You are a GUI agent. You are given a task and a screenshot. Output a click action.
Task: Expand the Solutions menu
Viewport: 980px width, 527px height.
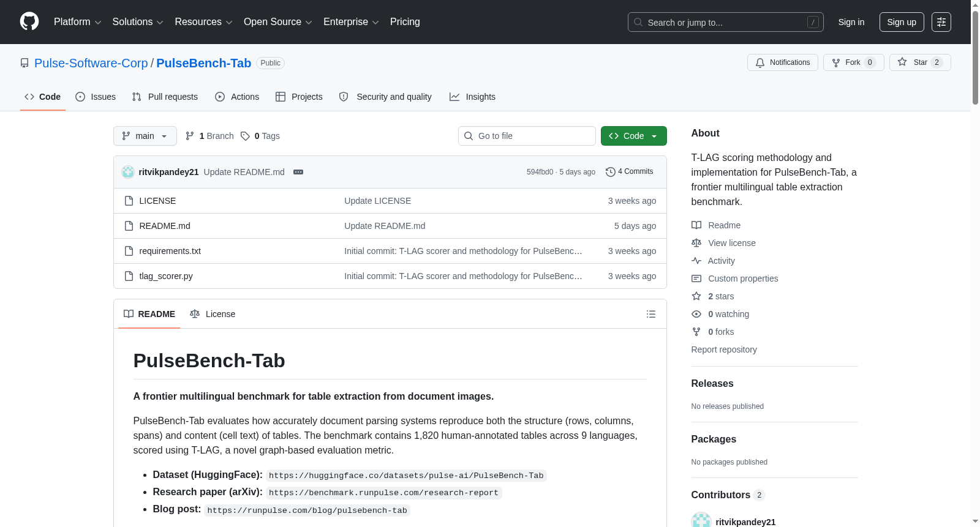pos(138,22)
